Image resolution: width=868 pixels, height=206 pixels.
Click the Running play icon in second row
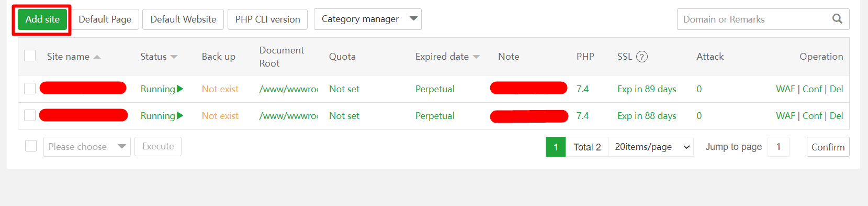(180, 115)
